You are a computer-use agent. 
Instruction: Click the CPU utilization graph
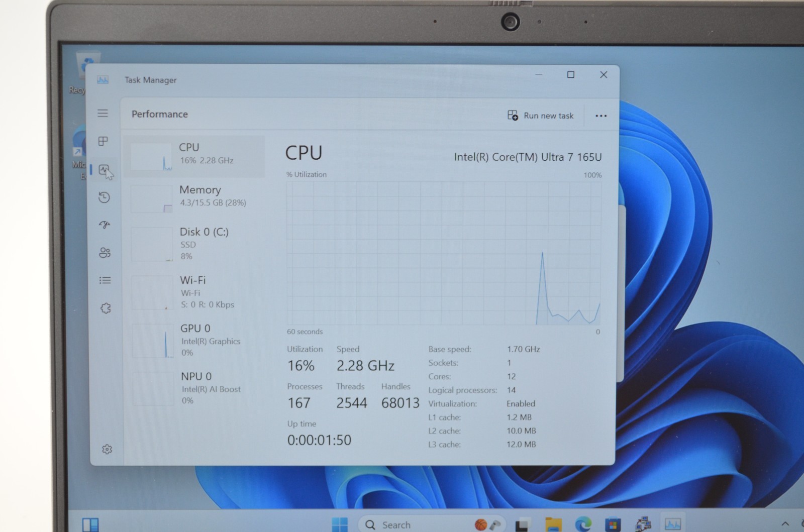pyautogui.click(x=444, y=253)
